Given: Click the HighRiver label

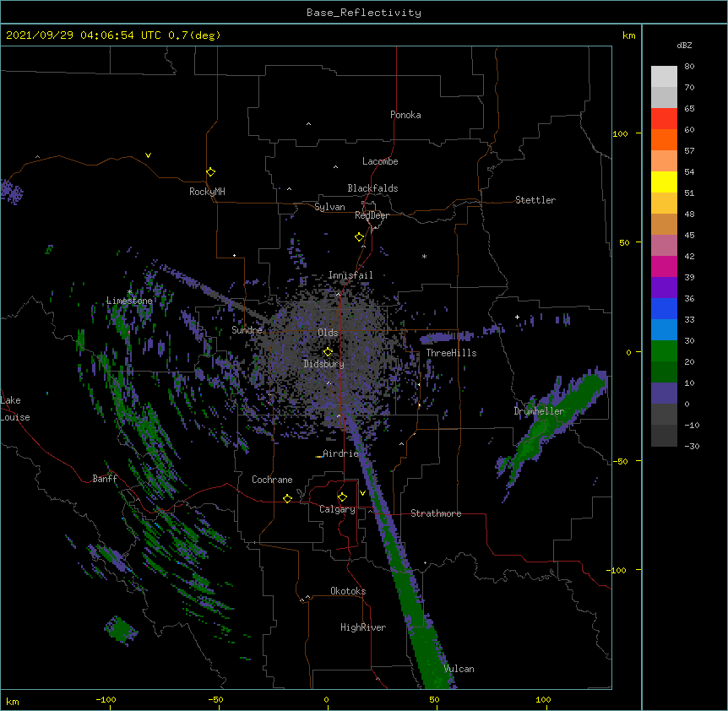Looking at the screenshot, I should tap(363, 627).
